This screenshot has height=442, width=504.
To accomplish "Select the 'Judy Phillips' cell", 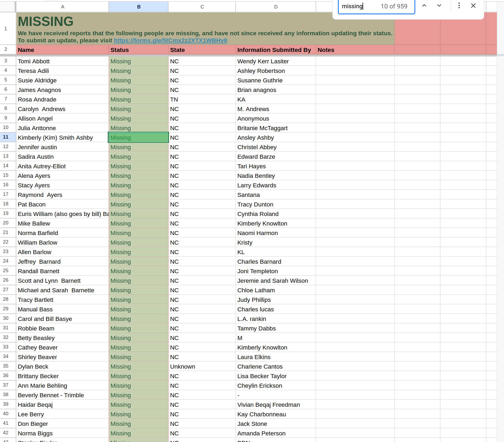I will point(276,300).
